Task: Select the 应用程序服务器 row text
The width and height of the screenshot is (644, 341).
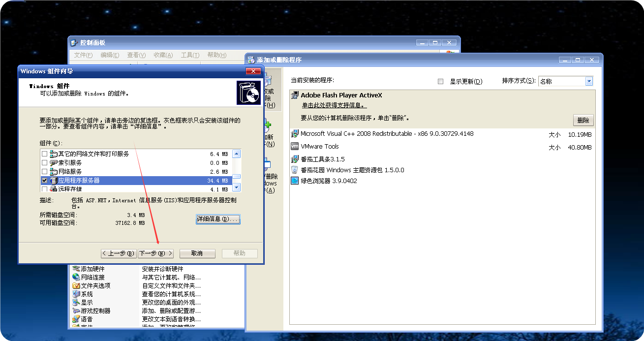Action: [x=79, y=181]
